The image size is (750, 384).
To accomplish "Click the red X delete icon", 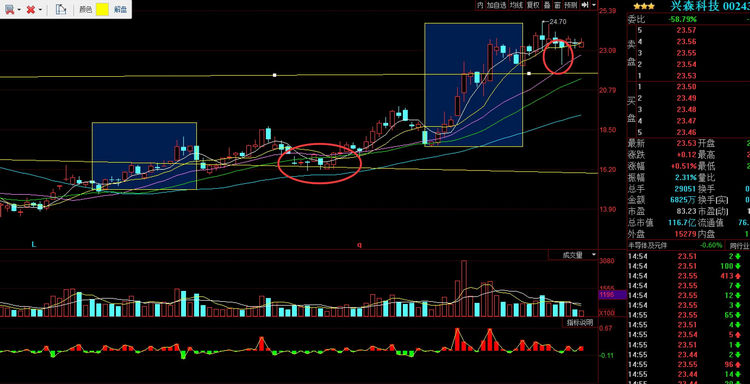I will 31,9.
